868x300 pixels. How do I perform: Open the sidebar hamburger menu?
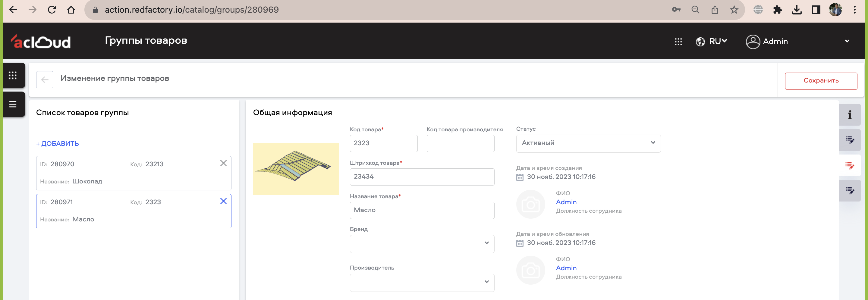13,104
